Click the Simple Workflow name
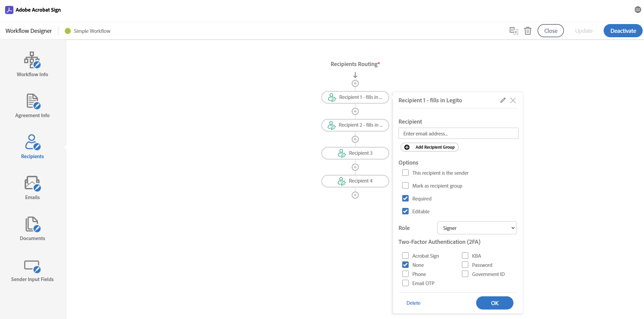The image size is (644, 319). point(92,31)
